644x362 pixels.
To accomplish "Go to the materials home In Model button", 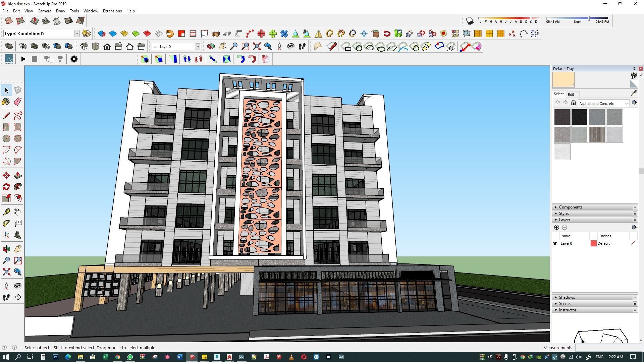I will point(574,103).
